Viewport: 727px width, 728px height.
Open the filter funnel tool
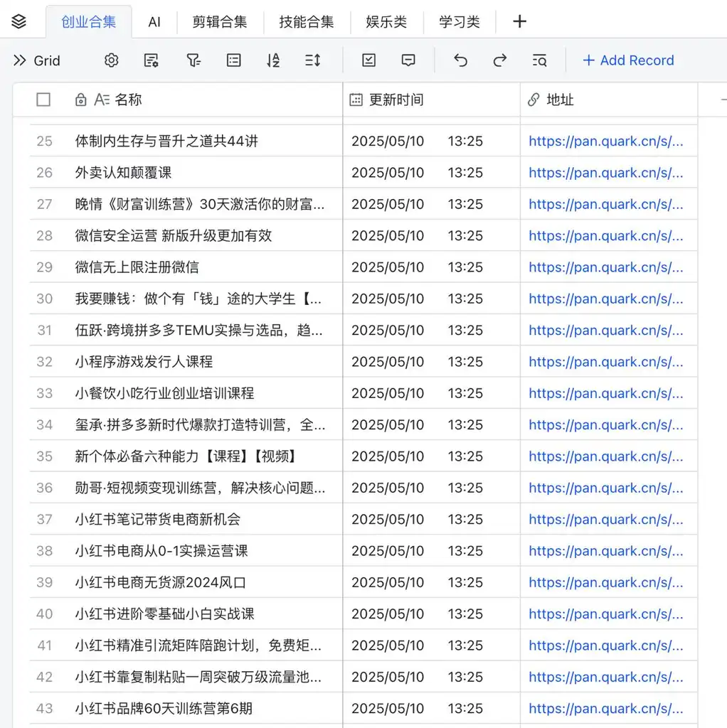tap(193, 60)
